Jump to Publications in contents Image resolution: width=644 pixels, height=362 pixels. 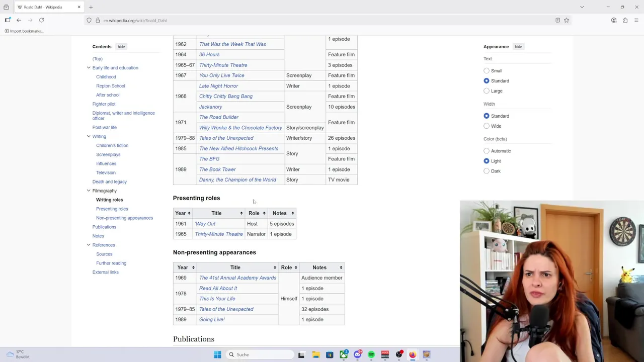pos(104,227)
